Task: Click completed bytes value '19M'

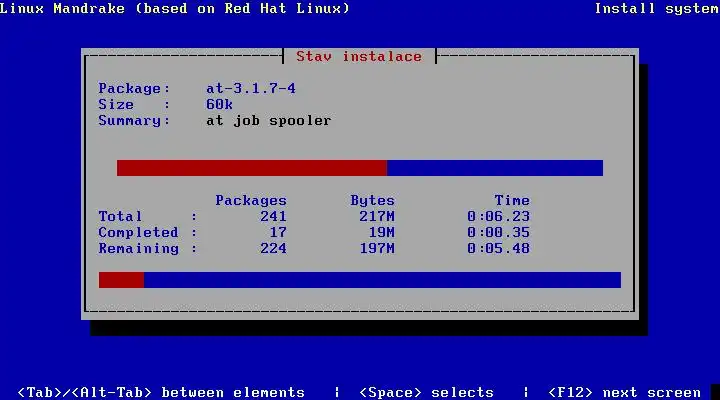Action: (382, 232)
